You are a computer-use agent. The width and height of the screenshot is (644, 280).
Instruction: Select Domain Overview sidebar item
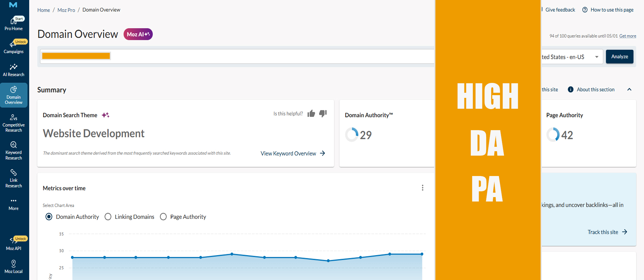click(x=14, y=95)
